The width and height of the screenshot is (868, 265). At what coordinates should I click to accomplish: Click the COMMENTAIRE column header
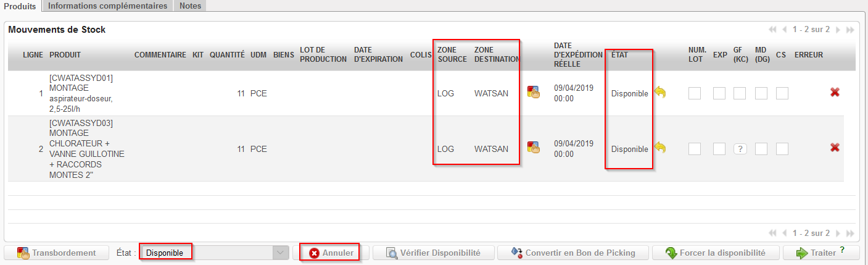tap(160, 55)
